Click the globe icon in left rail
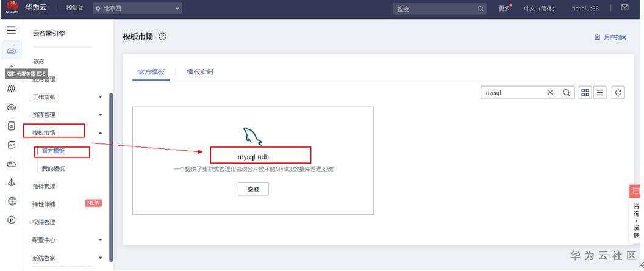 pyautogui.click(x=12, y=201)
